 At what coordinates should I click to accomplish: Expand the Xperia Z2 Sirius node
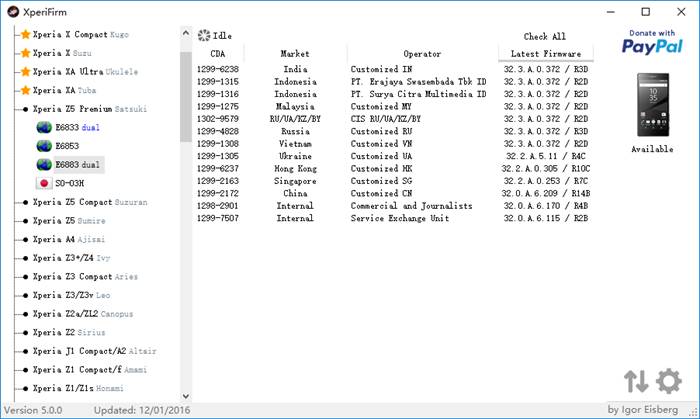coord(25,333)
